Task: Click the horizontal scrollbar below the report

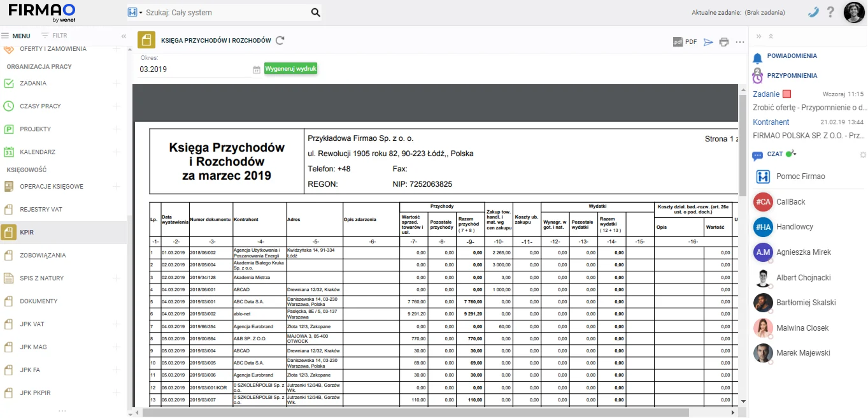Action: click(x=414, y=412)
